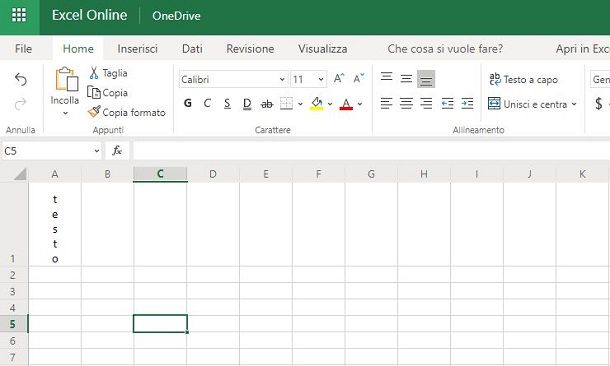This screenshot has height=366, width=610.
Task: Apply yellow fill color bucket
Action: point(317,103)
